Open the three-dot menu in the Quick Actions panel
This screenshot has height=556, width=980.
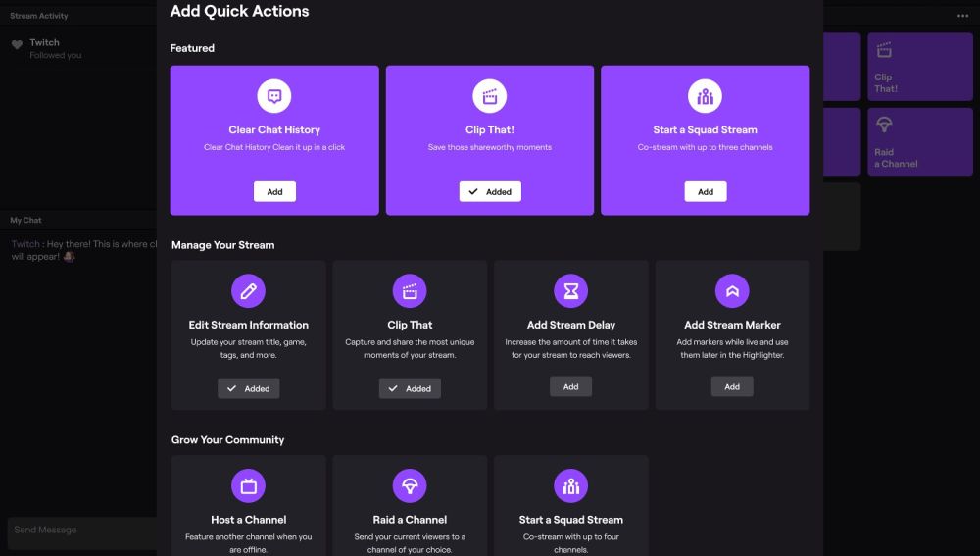pos(962,16)
